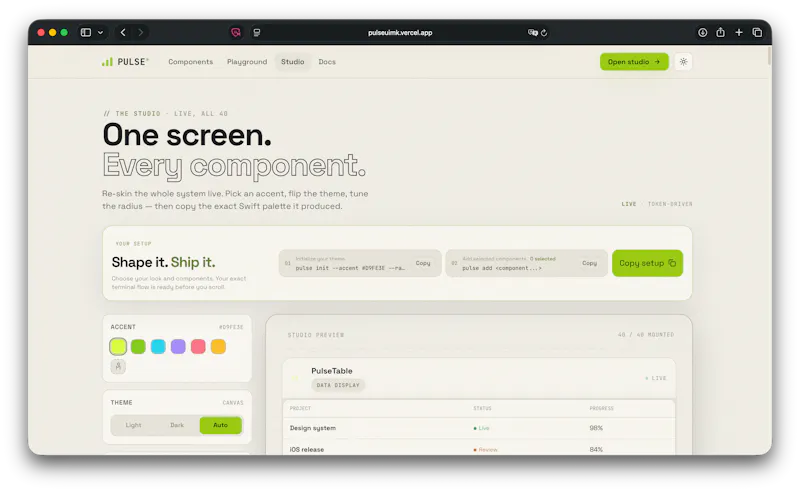
Task: Go forward with the browser forward arrow
Action: (x=140, y=32)
